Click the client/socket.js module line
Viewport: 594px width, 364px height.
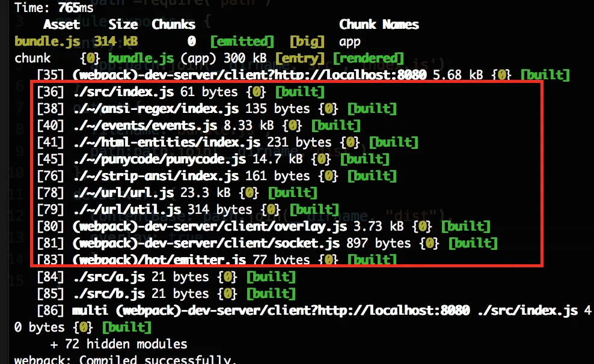pos(267,243)
